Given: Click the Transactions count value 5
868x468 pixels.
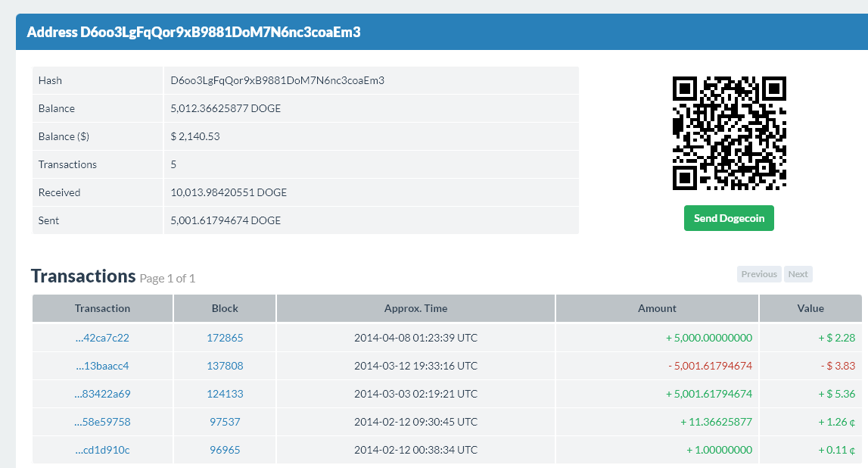Looking at the screenshot, I should [173, 164].
